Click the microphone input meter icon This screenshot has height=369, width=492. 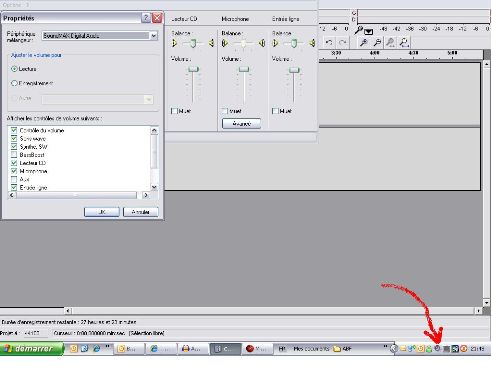point(359,30)
